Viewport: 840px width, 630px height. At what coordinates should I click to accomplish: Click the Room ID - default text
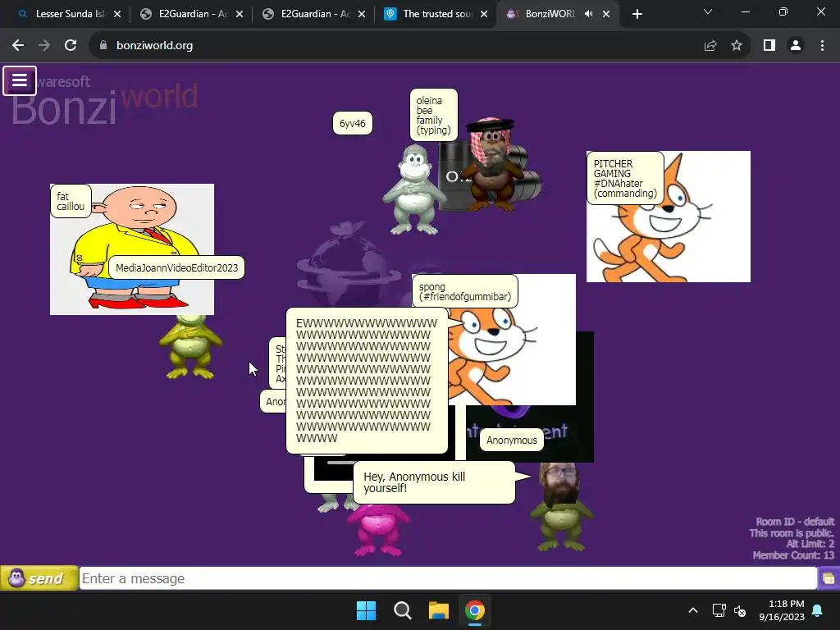tap(794, 522)
